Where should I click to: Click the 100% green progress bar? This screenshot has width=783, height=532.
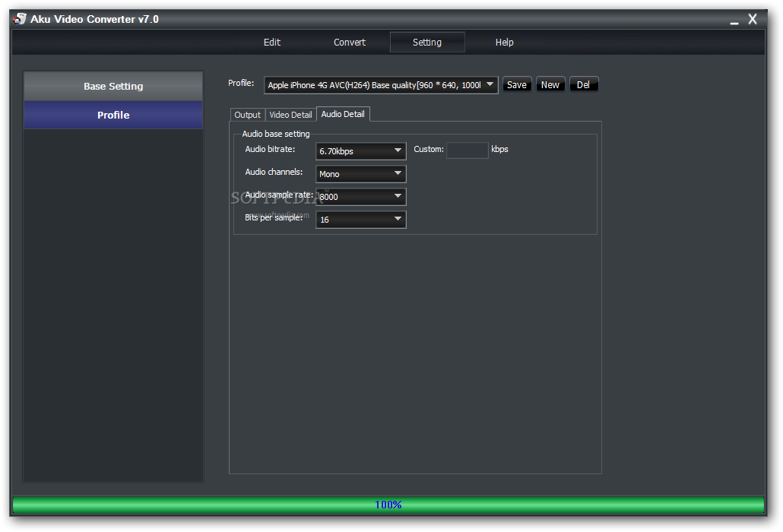(x=388, y=505)
